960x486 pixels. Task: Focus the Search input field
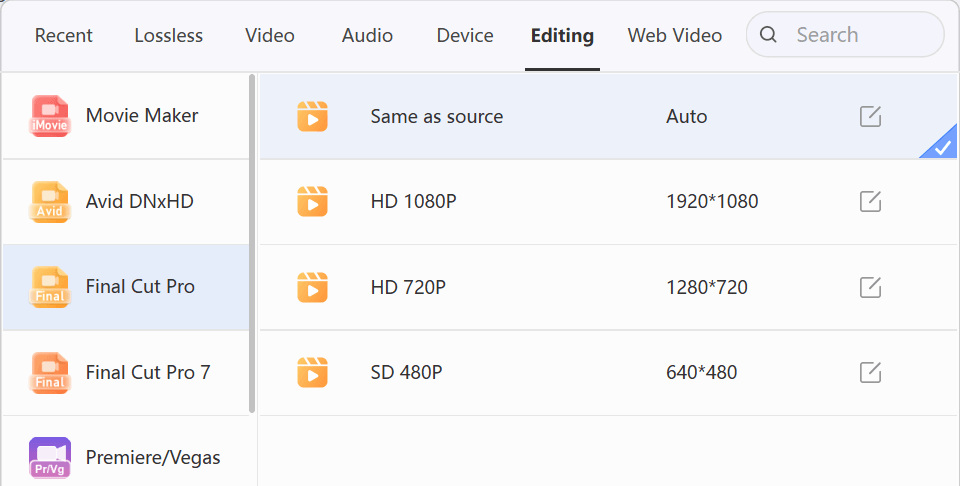(845, 35)
